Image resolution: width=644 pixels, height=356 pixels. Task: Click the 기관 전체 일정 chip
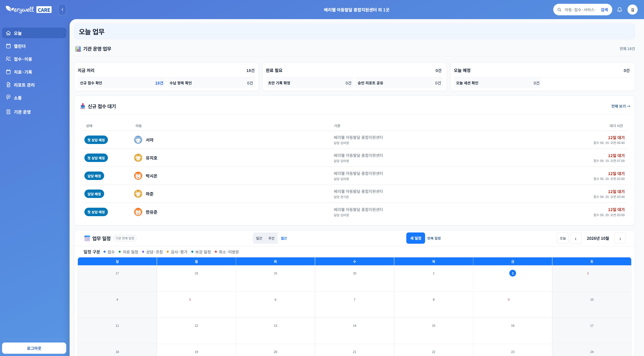tap(125, 238)
